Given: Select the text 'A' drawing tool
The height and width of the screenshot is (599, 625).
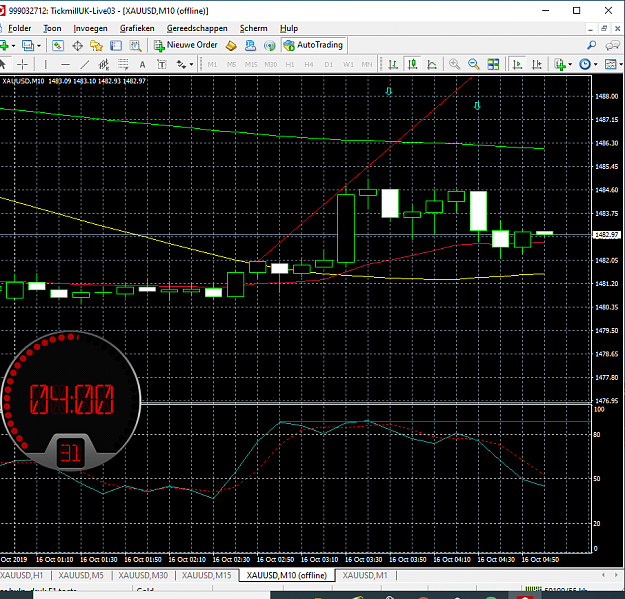Looking at the screenshot, I should click(142, 64).
